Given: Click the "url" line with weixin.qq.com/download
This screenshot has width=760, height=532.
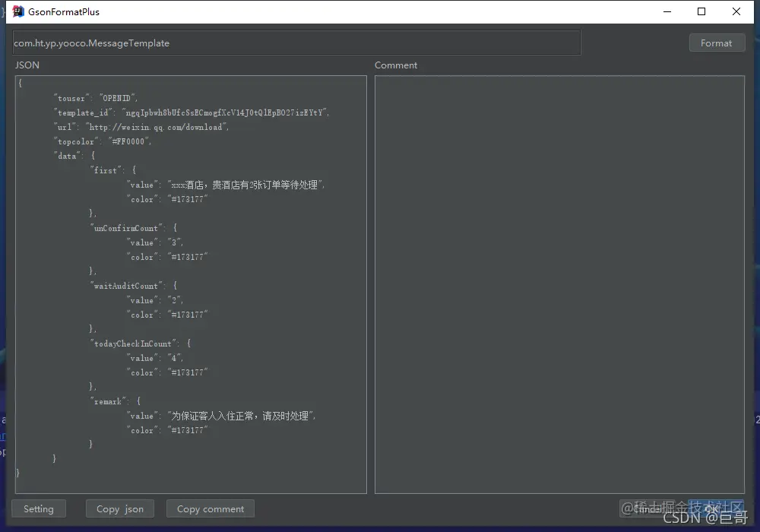Looking at the screenshot, I should [x=141, y=127].
